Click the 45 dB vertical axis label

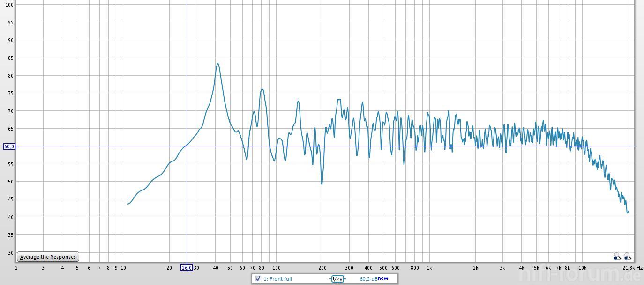(10, 199)
